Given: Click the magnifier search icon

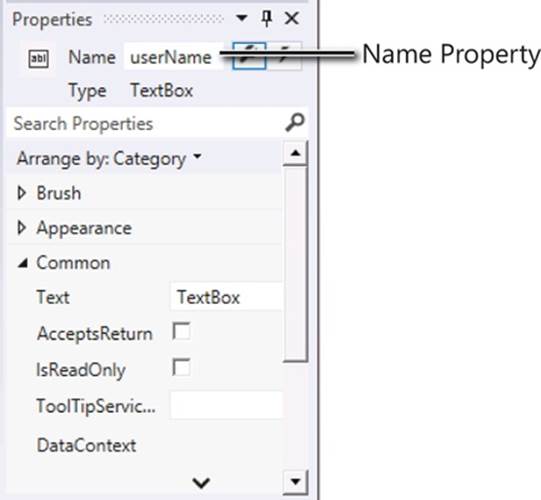Looking at the screenshot, I should coord(295,122).
